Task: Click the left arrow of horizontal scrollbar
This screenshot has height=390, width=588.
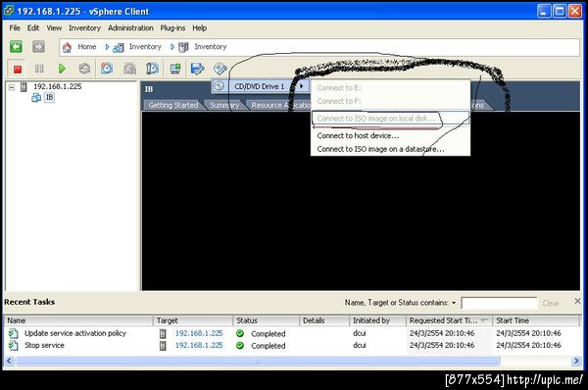Action: [x=10, y=362]
